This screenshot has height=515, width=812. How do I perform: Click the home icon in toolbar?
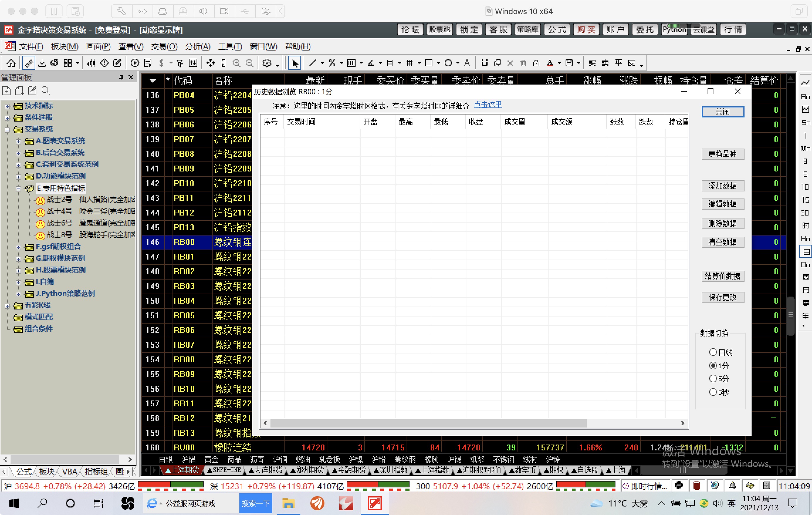[x=11, y=63]
